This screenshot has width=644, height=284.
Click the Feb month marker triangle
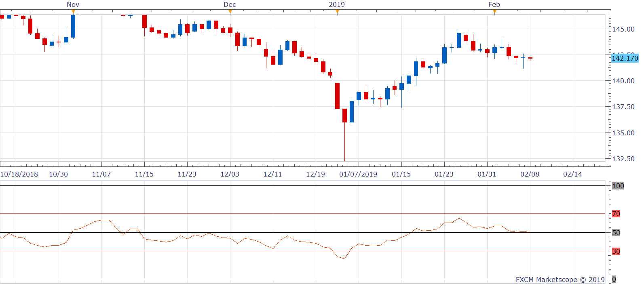coord(494,12)
